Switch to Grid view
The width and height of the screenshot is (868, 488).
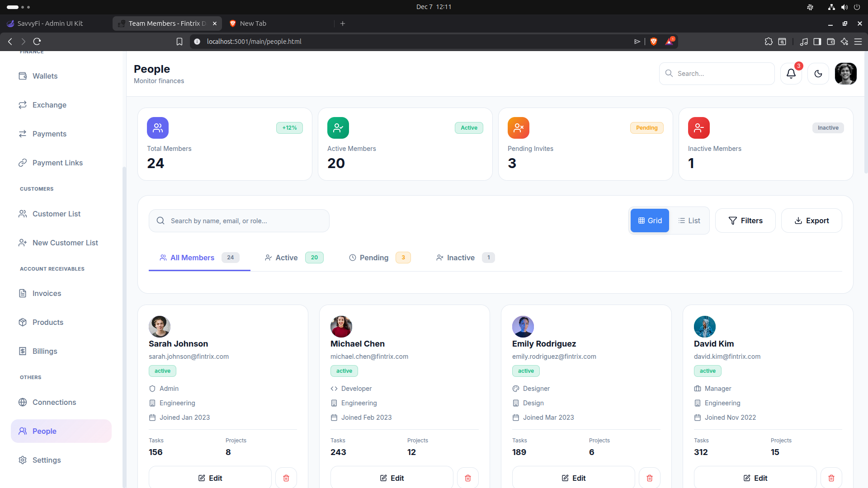click(x=650, y=221)
